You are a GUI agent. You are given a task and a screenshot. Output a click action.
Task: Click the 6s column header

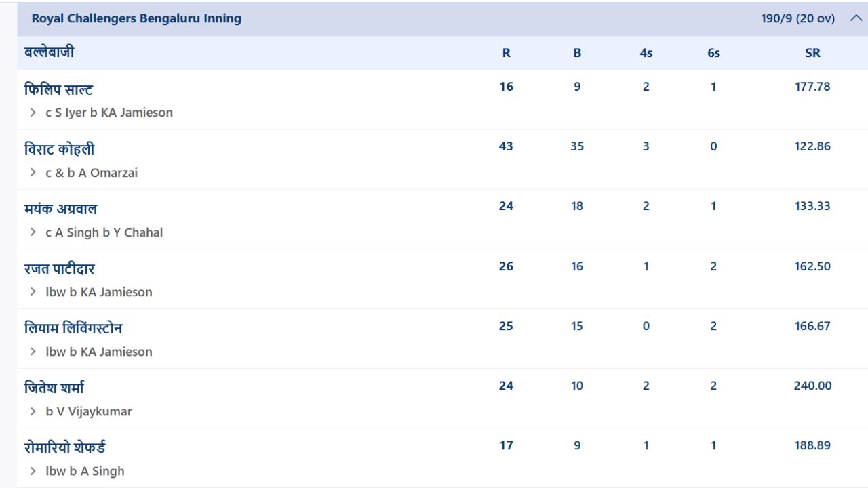pyautogui.click(x=713, y=53)
